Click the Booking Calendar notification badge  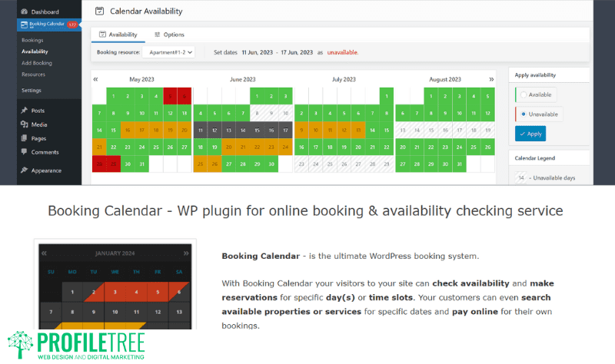[x=72, y=25]
